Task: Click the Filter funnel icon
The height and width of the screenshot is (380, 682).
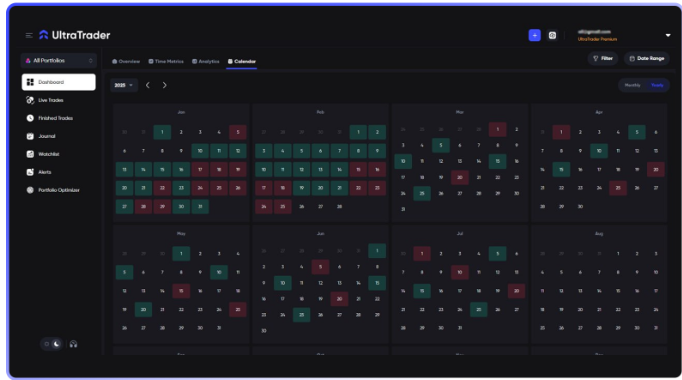Action: click(595, 58)
